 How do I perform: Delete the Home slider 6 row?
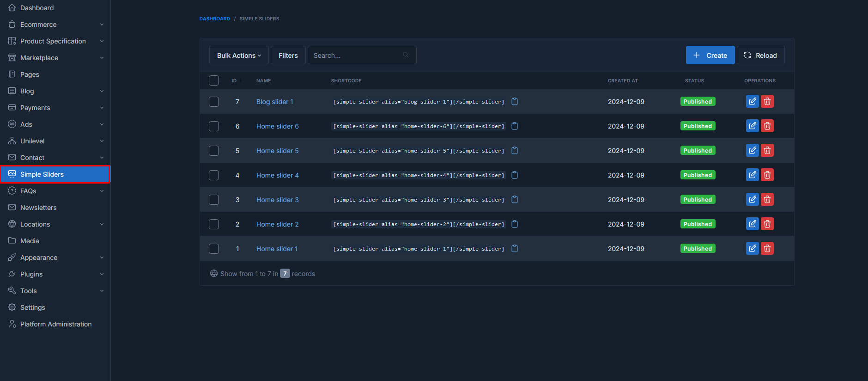click(767, 126)
